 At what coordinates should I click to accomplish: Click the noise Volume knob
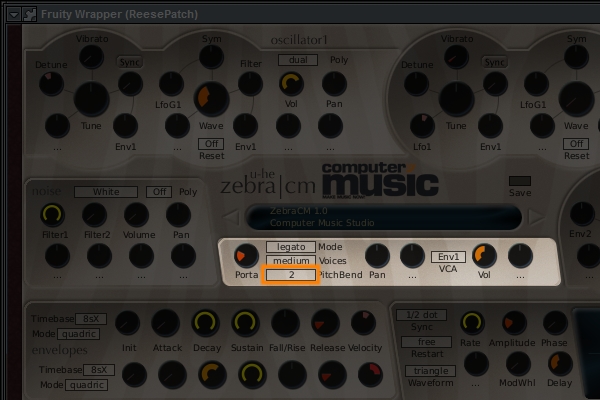tap(136, 215)
